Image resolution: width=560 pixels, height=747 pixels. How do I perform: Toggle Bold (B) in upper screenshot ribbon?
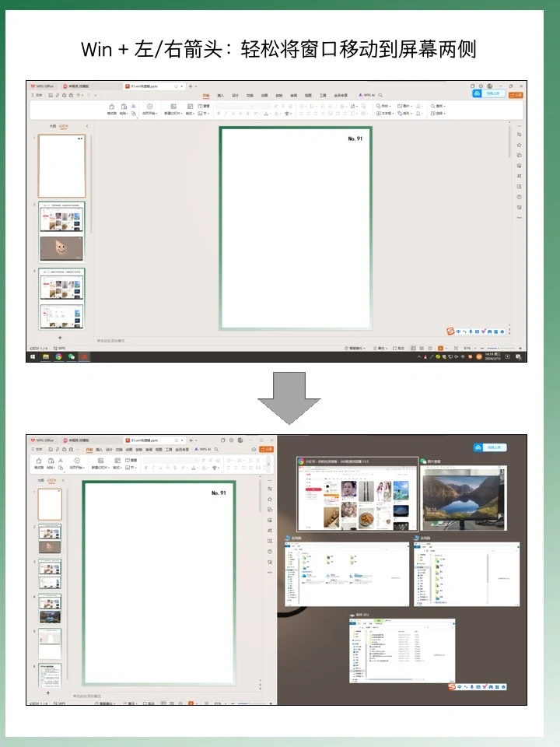tap(218, 114)
